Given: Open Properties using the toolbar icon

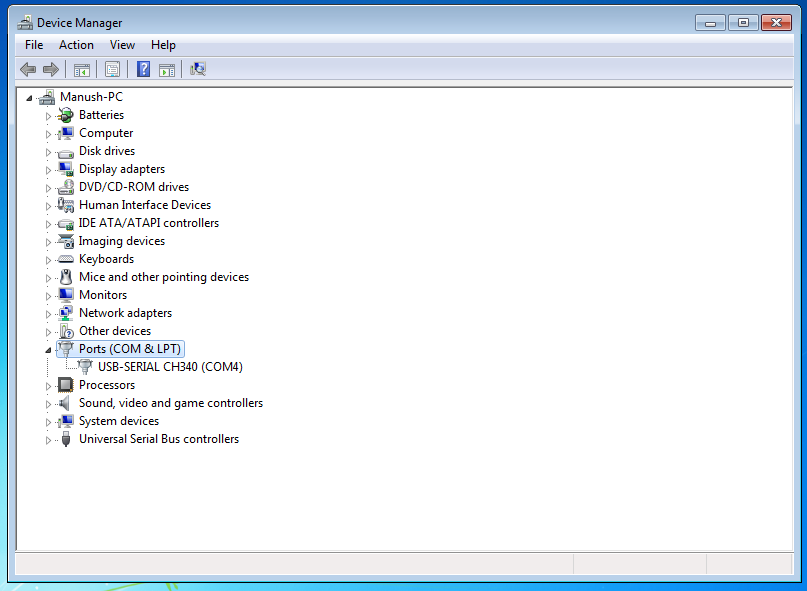Looking at the screenshot, I should (x=112, y=68).
